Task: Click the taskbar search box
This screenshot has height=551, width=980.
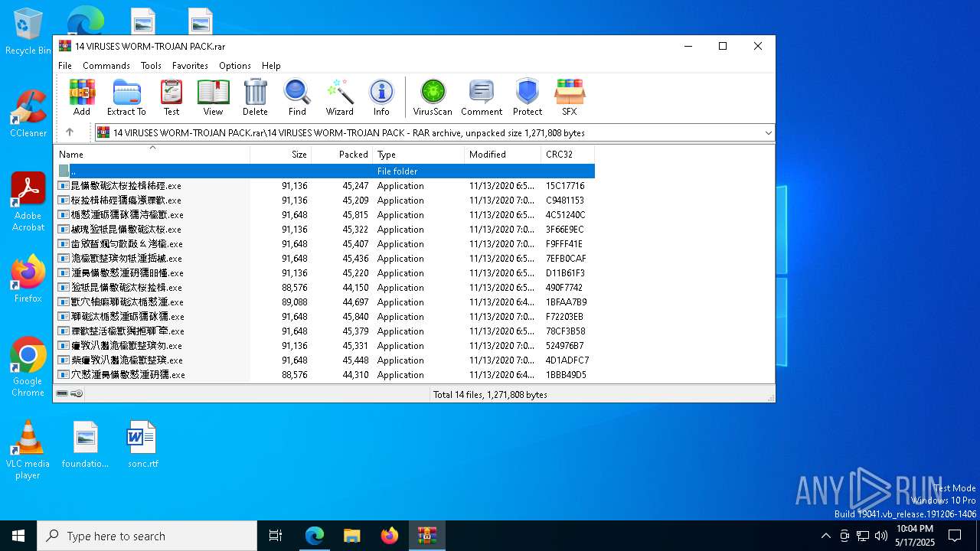Action: click(x=147, y=536)
